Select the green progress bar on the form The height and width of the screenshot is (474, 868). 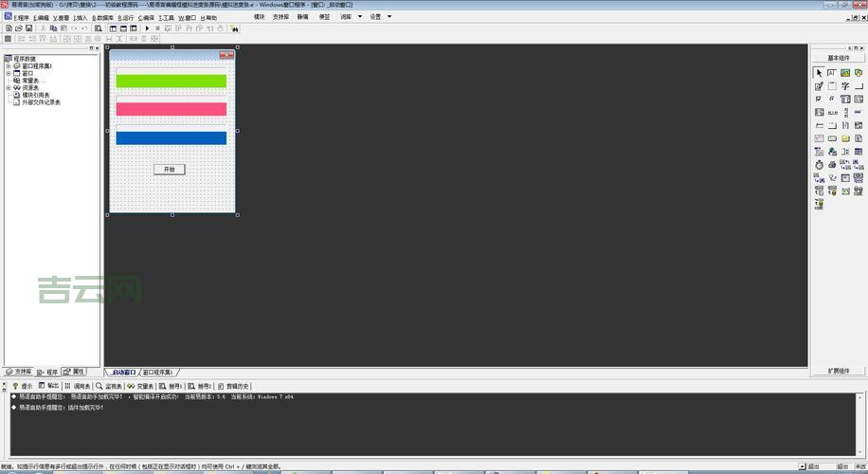172,81
